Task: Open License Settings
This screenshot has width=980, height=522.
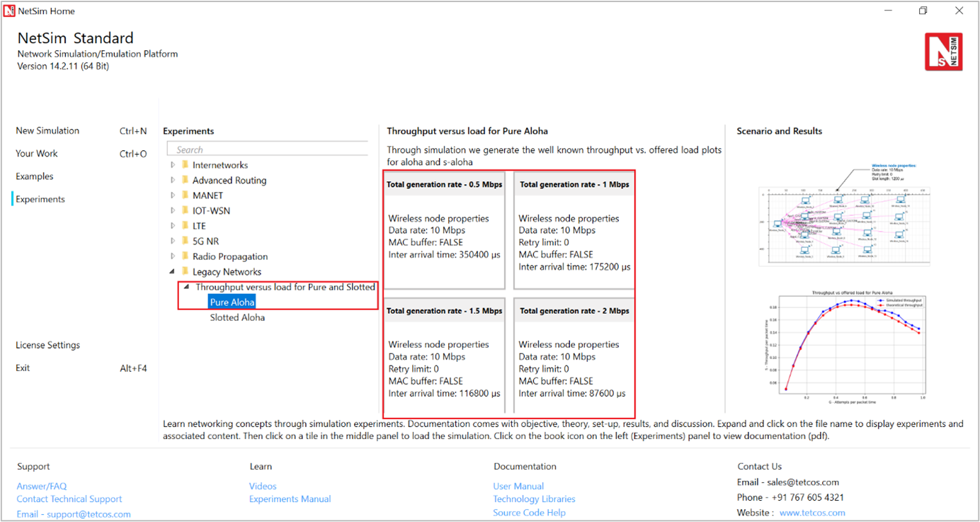Action: coord(47,345)
